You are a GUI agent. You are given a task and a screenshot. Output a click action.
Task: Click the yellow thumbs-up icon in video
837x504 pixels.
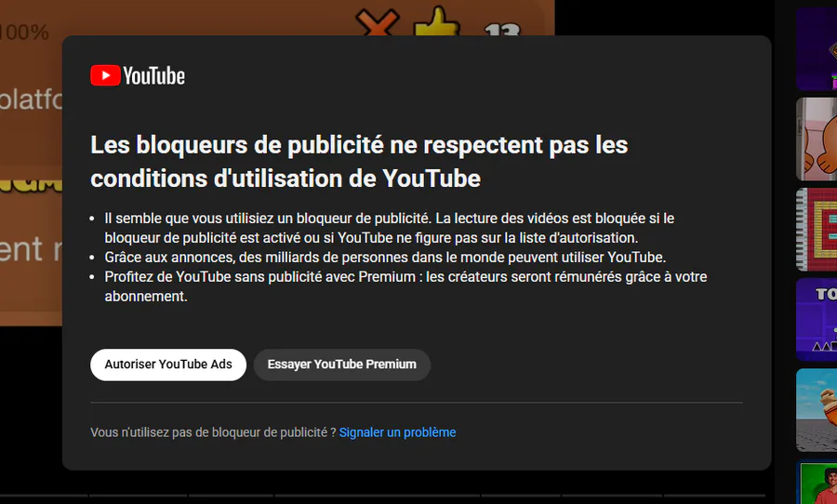pyautogui.click(x=436, y=21)
